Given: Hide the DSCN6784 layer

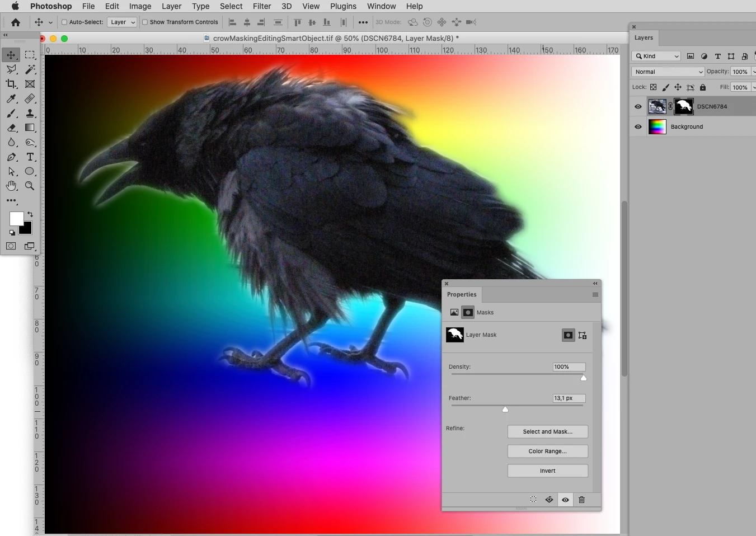Looking at the screenshot, I should pyautogui.click(x=638, y=106).
